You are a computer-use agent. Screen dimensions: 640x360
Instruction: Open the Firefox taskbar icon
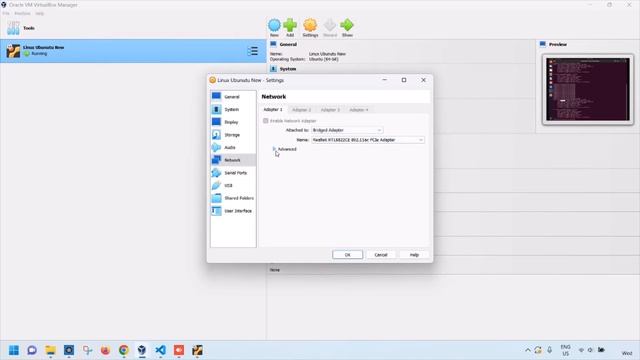pyautogui.click(x=105, y=350)
